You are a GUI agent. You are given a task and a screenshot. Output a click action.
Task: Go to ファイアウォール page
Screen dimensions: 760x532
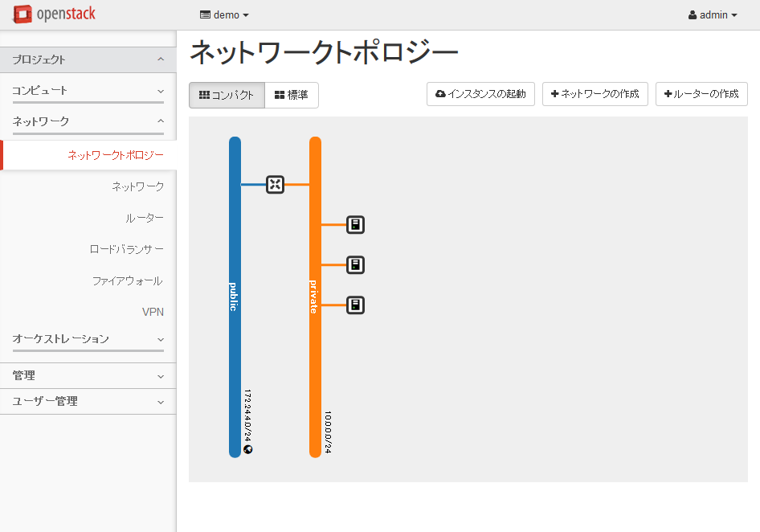[x=128, y=280]
